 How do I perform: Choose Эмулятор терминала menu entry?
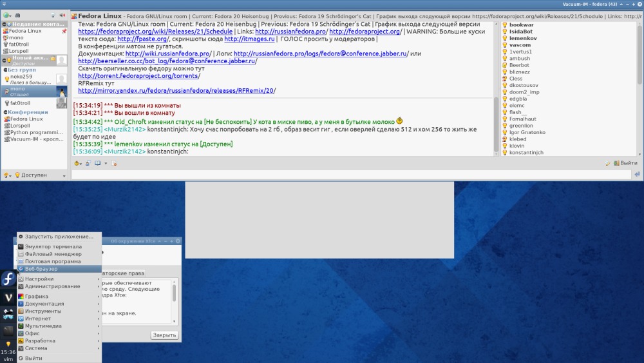[x=59, y=247]
